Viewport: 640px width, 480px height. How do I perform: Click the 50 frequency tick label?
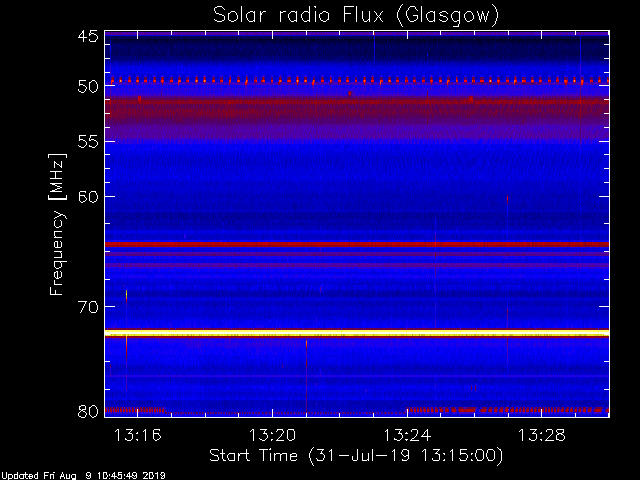88,87
